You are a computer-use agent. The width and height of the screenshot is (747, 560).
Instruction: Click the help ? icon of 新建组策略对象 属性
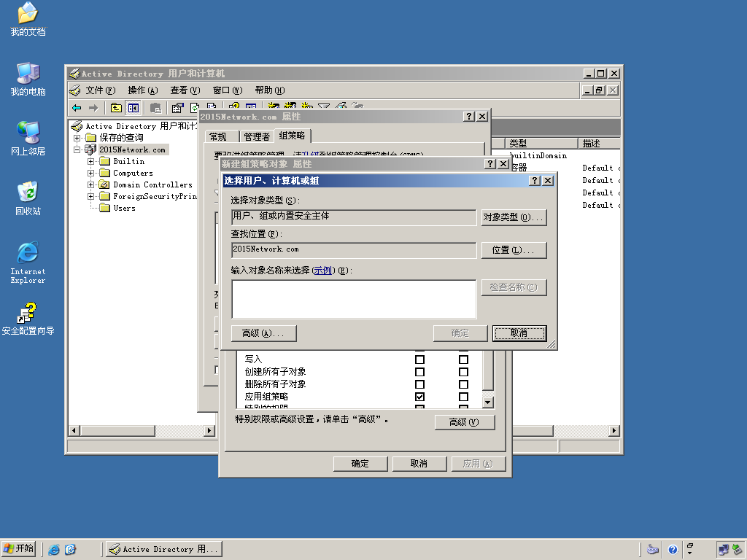[489, 163]
